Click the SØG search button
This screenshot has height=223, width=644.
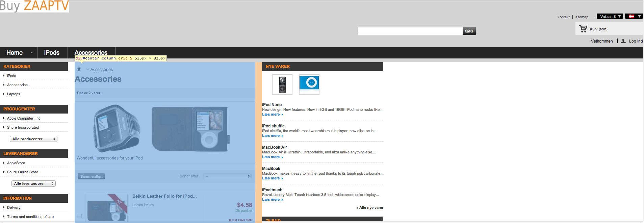click(x=469, y=31)
